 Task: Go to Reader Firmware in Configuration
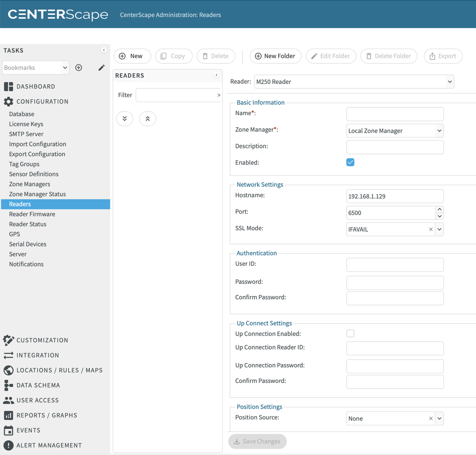pyautogui.click(x=32, y=214)
